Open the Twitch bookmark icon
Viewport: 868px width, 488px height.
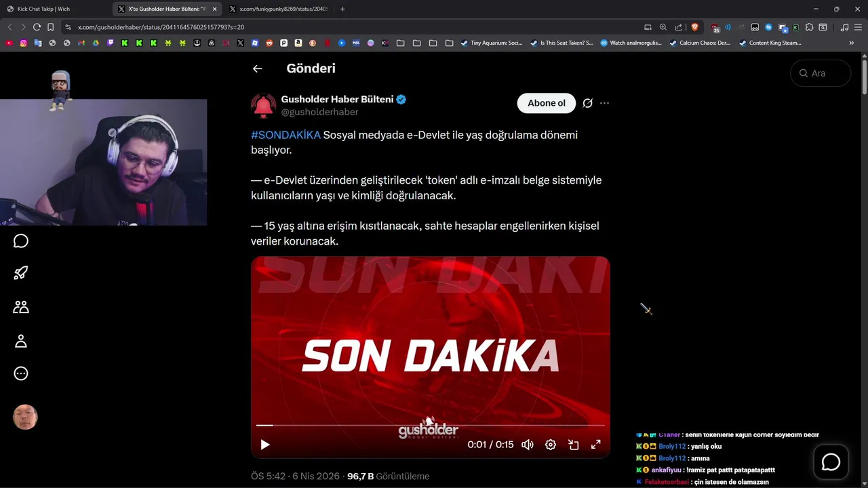[110, 43]
